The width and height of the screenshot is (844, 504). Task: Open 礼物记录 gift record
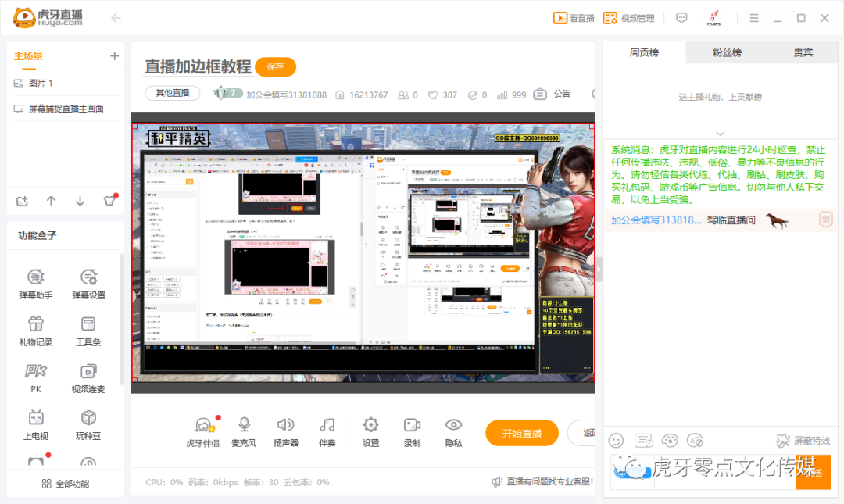pyautogui.click(x=35, y=331)
